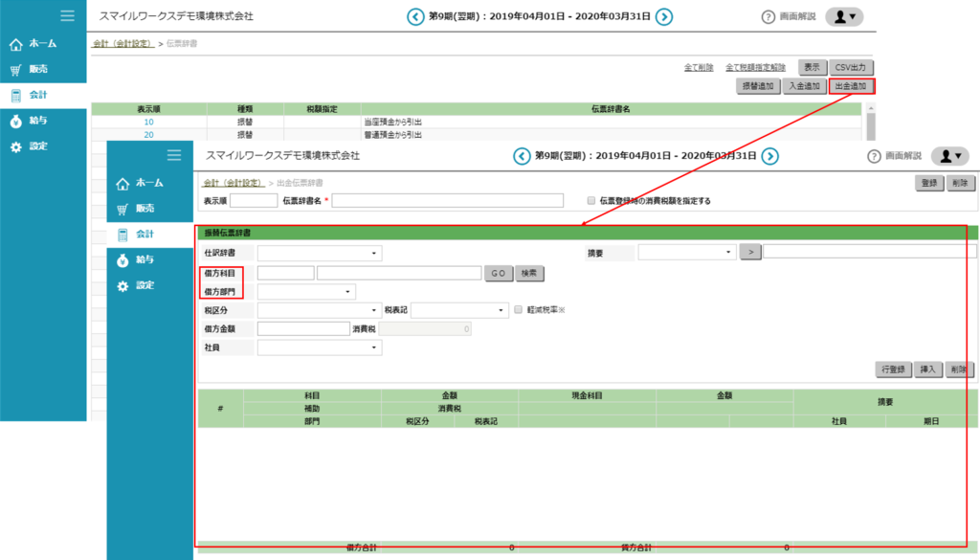Open 摘要 dropdown

click(x=687, y=252)
